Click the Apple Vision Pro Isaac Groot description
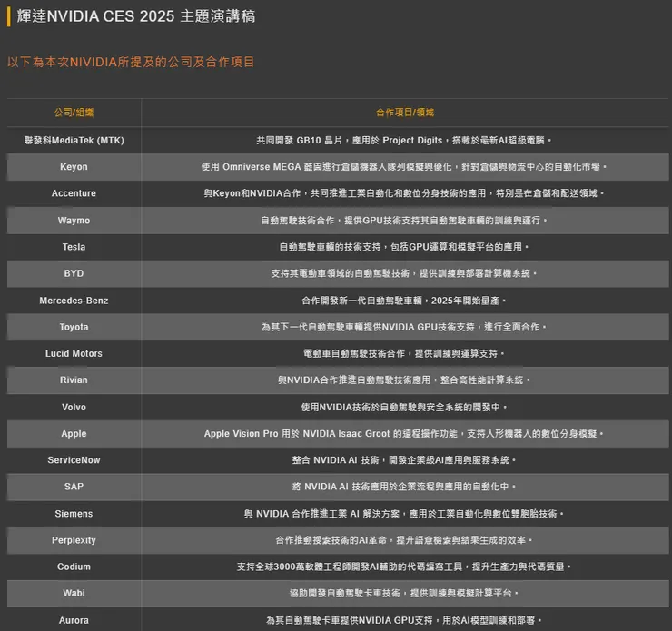This screenshot has height=631, width=672. (x=404, y=433)
